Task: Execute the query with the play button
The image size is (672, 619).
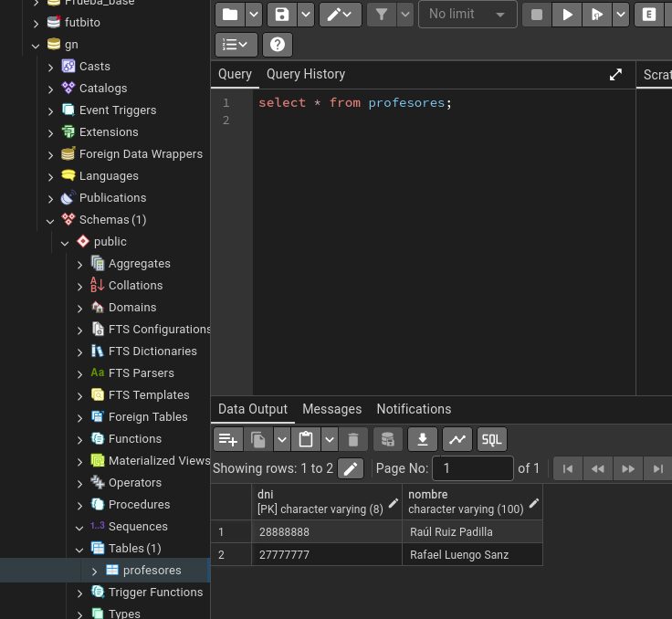Action: (x=567, y=15)
